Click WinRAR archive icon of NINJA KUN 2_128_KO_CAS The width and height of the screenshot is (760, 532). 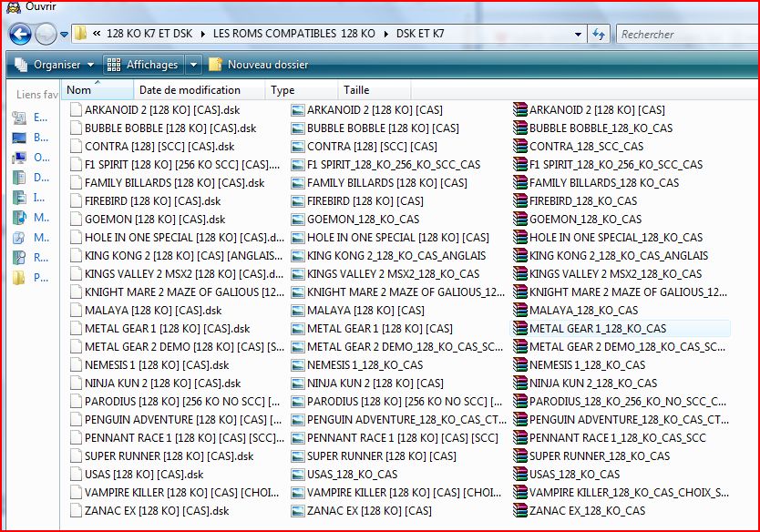520,384
